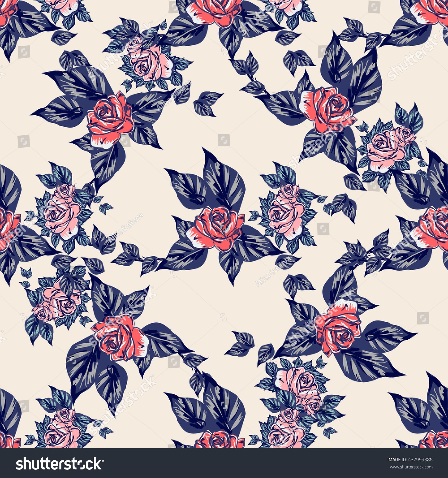The image size is (448, 478).
Task: Click the watermark square icon at top-left edge
Action: tap(24, 52)
